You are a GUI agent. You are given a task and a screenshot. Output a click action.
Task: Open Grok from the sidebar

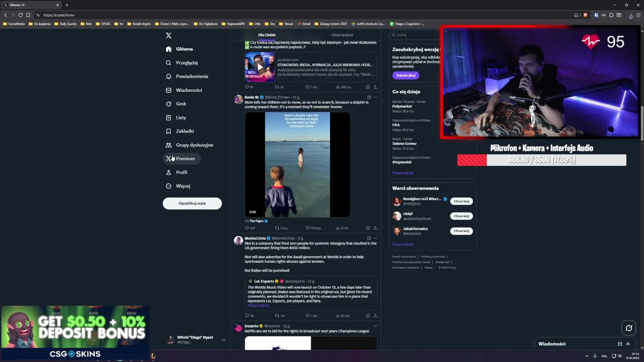coord(176,104)
